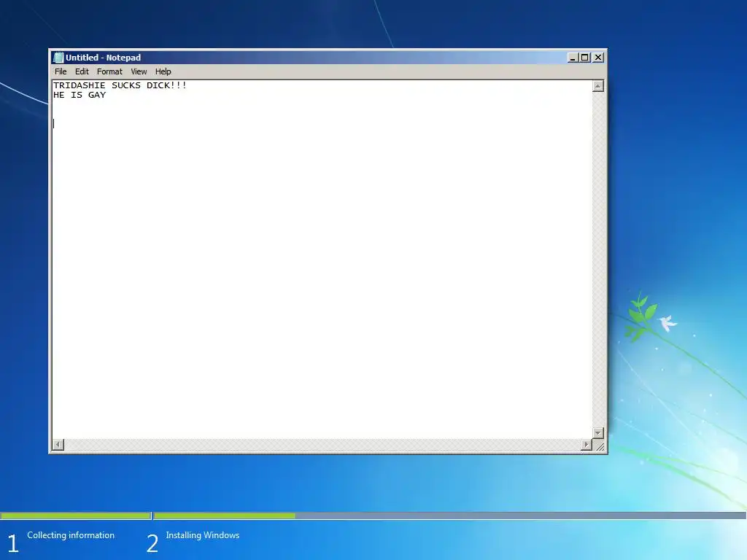The width and height of the screenshot is (747, 560).
Task: Open the Format menu
Action: tap(109, 71)
